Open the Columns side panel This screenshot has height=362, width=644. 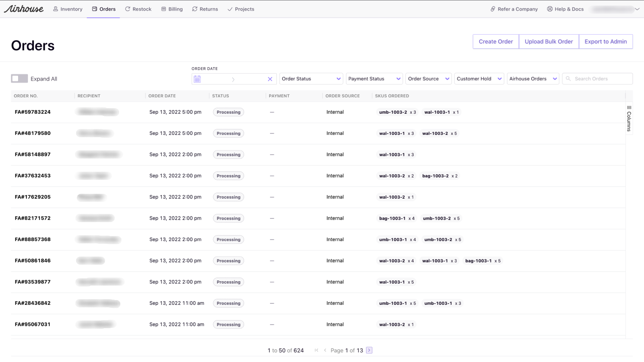pyautogui.click(x=629, y=119)
